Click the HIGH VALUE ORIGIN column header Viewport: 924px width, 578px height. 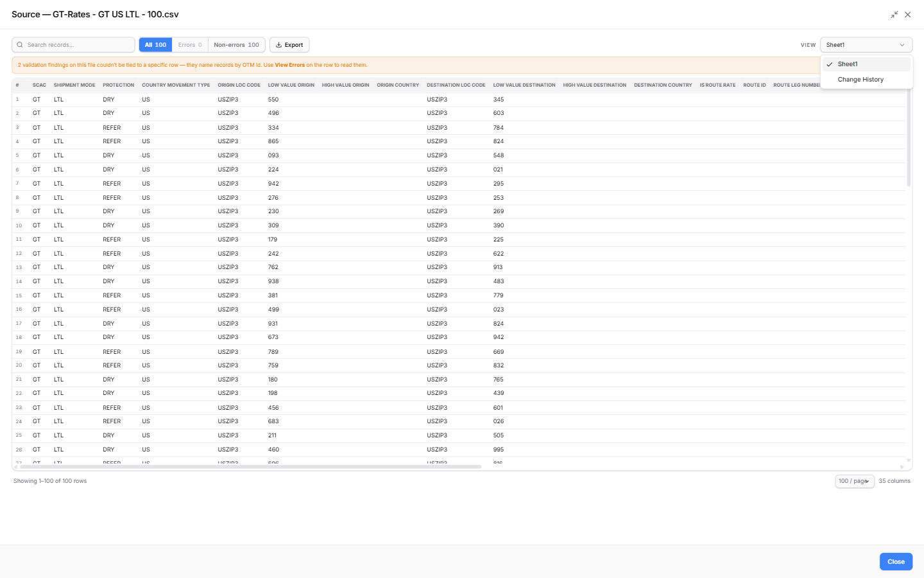click(x=346, y=85)
